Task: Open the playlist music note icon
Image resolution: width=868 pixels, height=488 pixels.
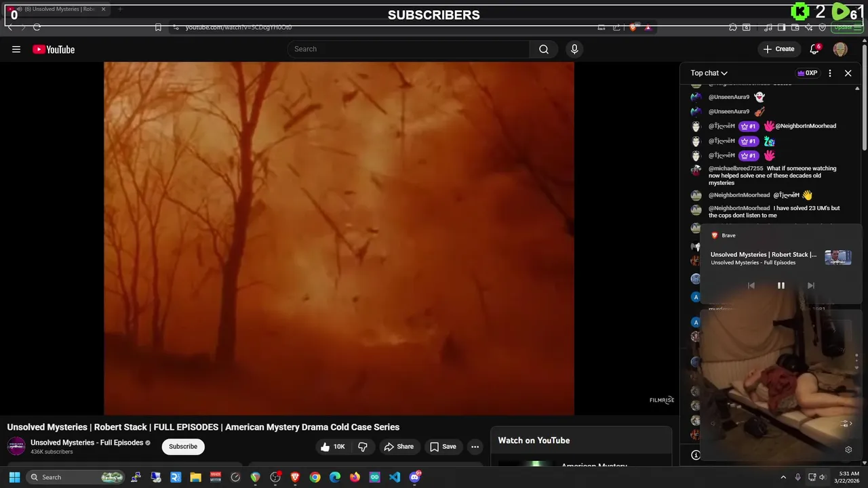Action: [x=768, y=27]
